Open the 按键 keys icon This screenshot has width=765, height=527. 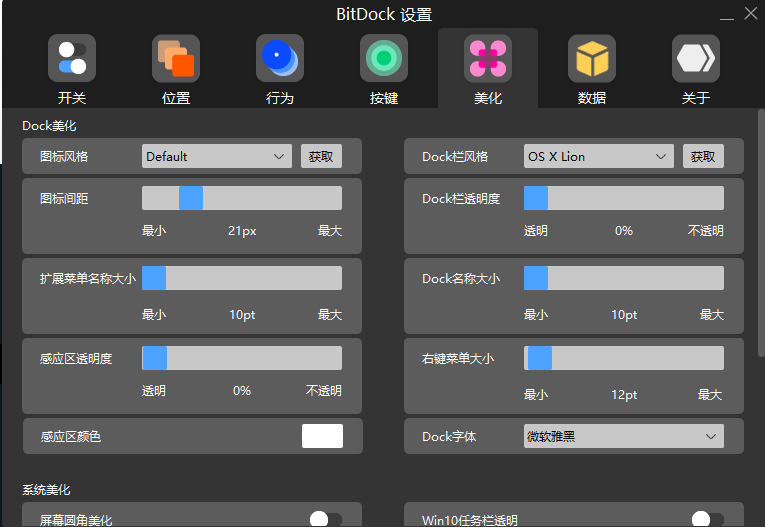coord(383,58)
